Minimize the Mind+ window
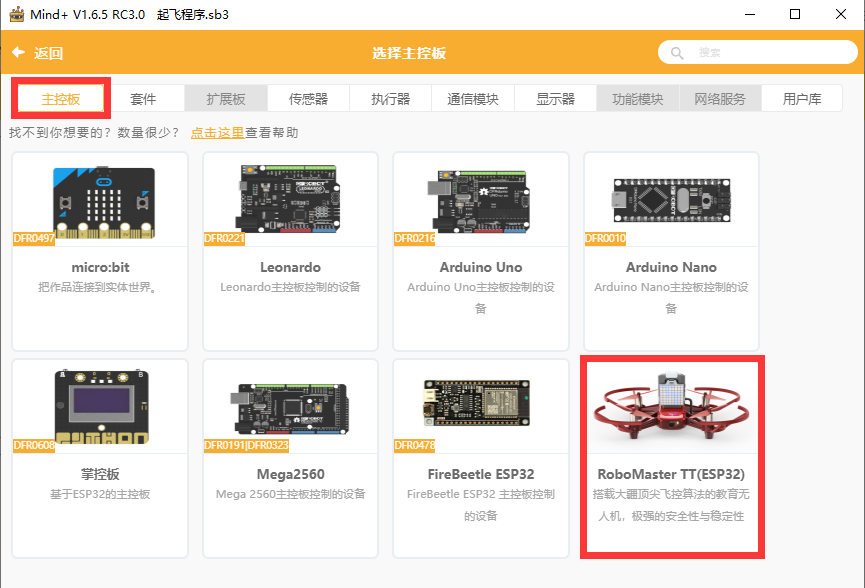 (750, 14)
